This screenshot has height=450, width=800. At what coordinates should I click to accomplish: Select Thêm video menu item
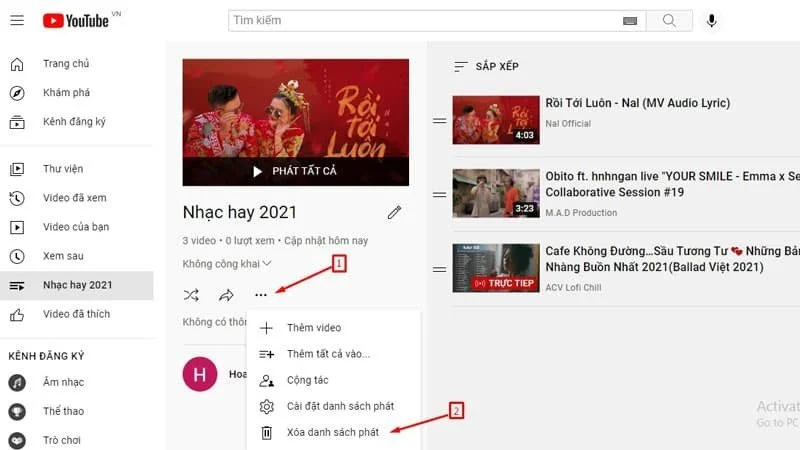(x=334, y=328)
